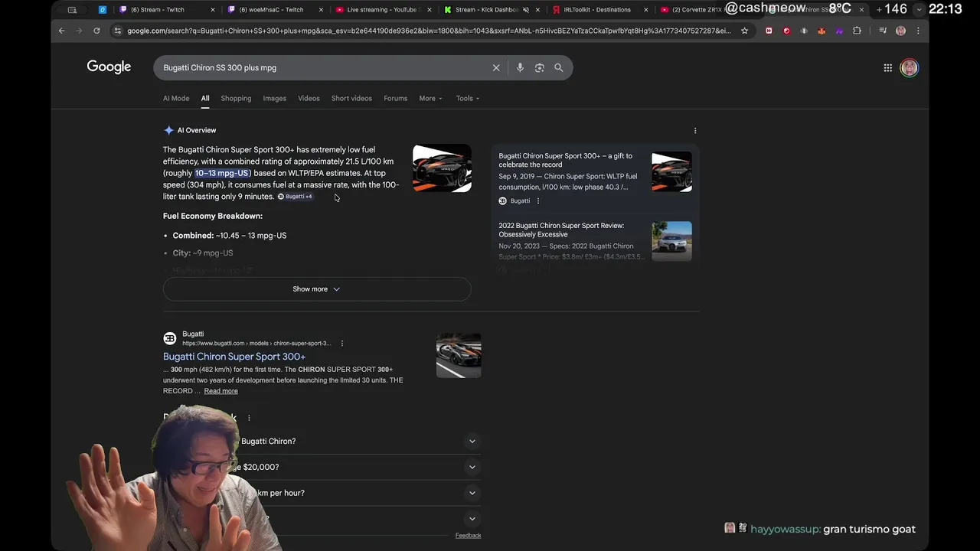Reload the page with the refresh icon
The image size is (980, 551).
click(96, 31)
